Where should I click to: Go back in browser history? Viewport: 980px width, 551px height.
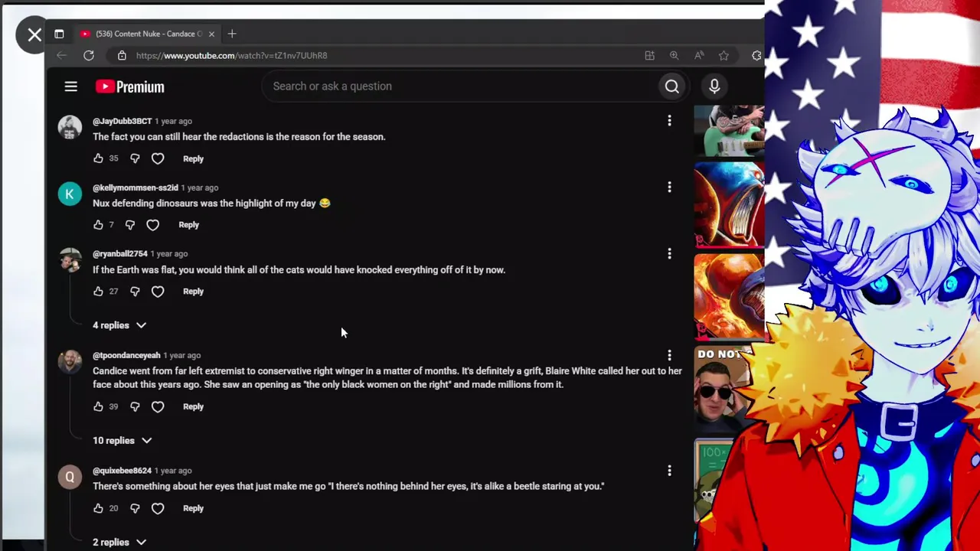[x=61, y=55]
